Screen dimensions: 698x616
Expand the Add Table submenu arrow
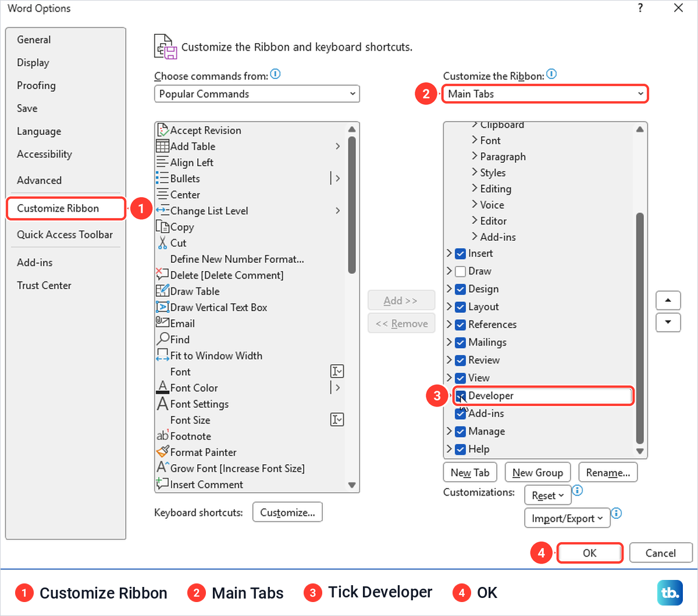[338, 146]
